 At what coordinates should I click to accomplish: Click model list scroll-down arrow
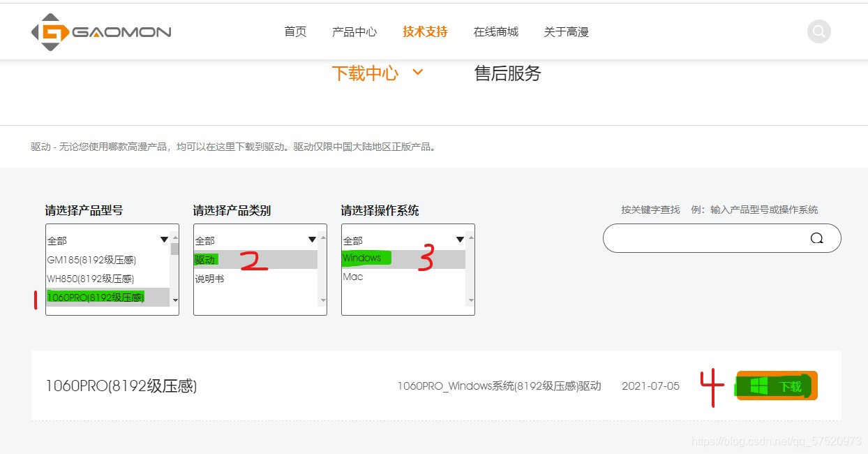coord(174,300)
